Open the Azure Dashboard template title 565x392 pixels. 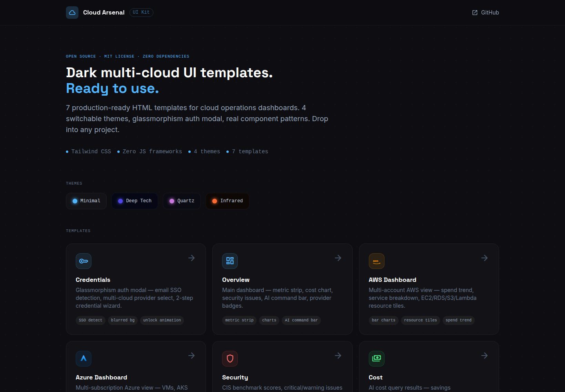tap(101, 377)
